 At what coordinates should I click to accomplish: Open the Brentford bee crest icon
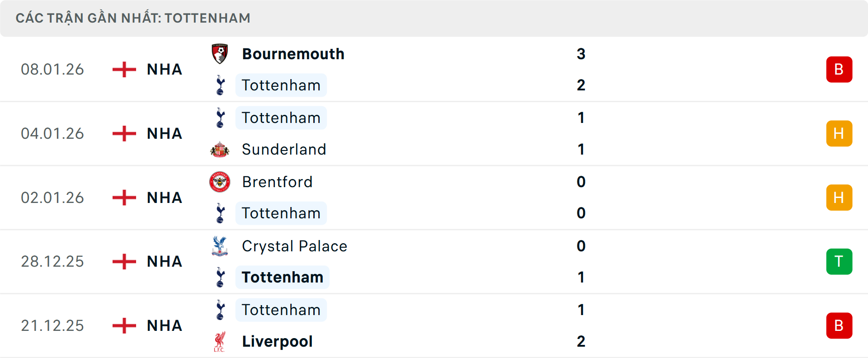click(x=220, y=182)
